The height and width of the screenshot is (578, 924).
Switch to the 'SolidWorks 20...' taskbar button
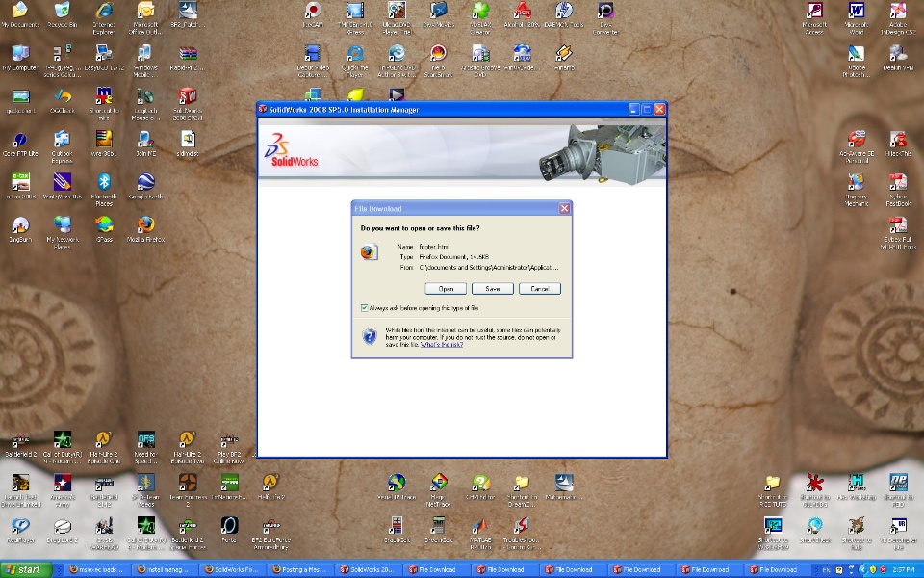(x=369, y=569)
